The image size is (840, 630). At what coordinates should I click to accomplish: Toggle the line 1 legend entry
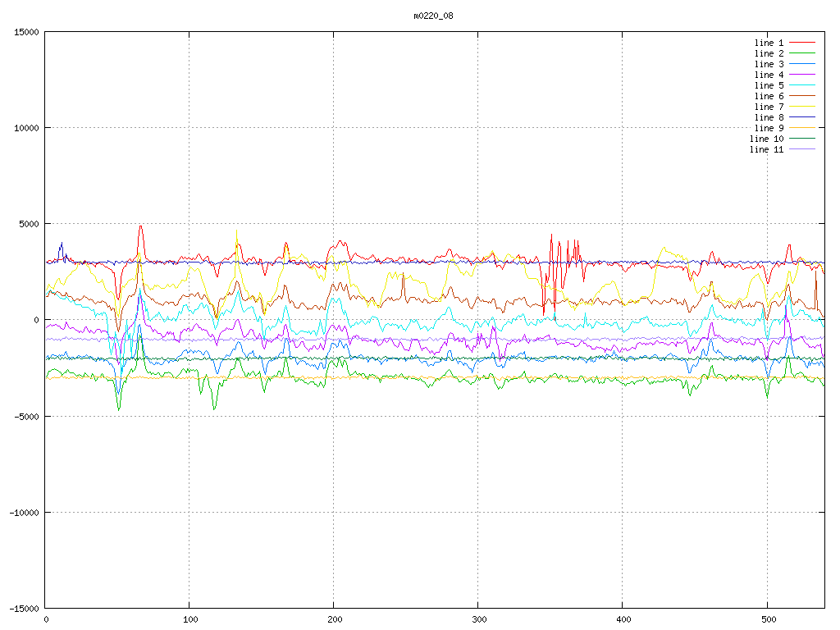tap(769, 43)
